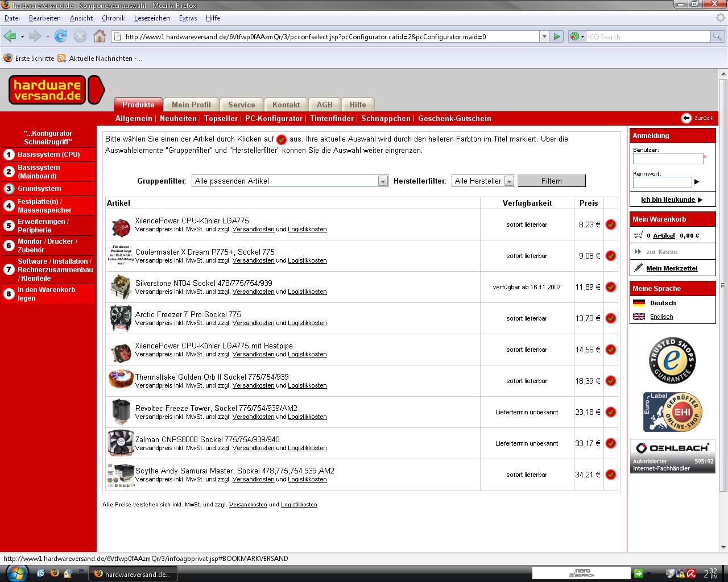Click the UK flag icon

(639, 317)
